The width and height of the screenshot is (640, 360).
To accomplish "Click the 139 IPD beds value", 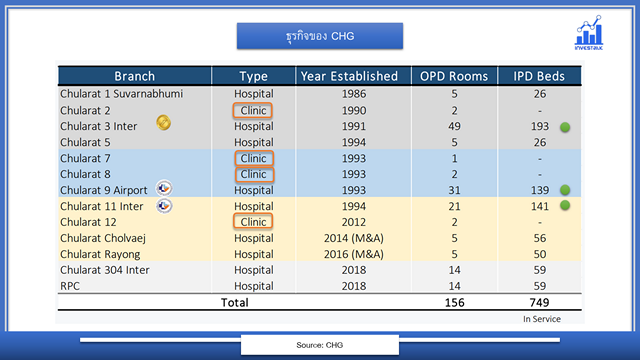I will (x=540, y=190).
